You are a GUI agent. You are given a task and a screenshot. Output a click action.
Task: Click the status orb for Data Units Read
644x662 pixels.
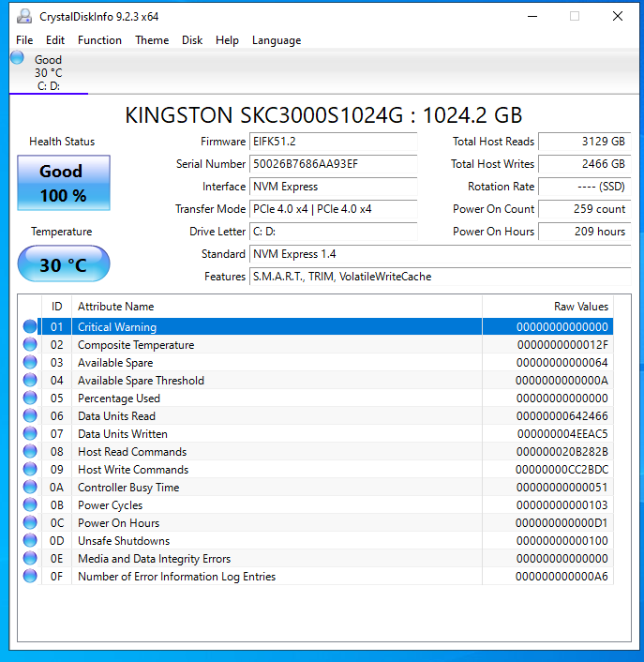click(30, 415)
